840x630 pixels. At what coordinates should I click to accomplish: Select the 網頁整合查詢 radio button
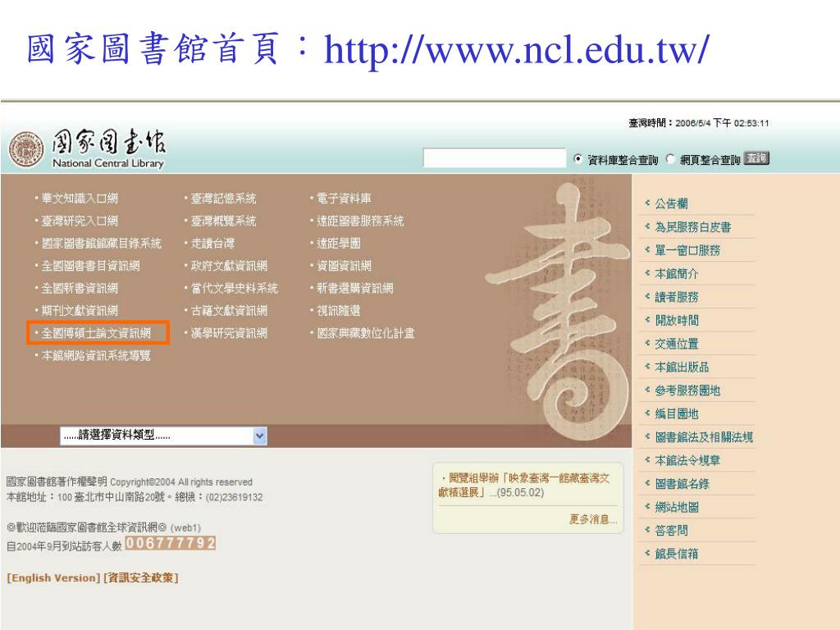pyautogui.click(x=670, y=159)
